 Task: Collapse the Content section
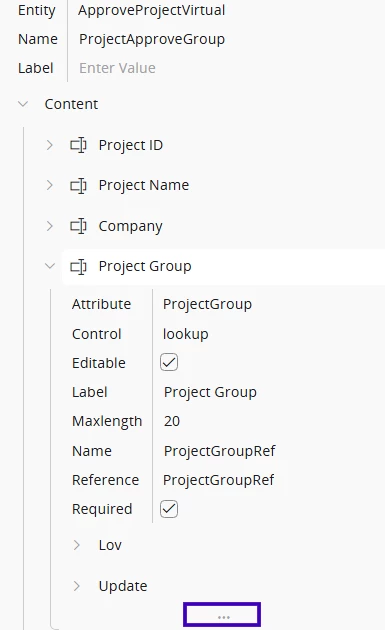pos(23,104)
